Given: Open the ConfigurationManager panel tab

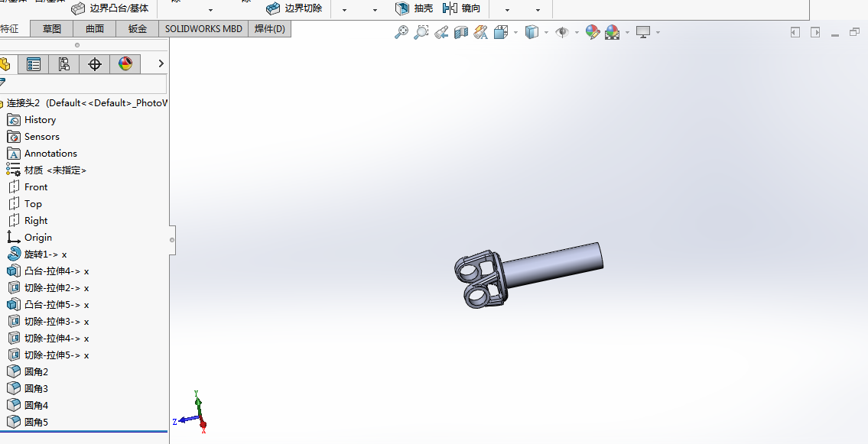Looking at the screenshot, I should 64,64.
